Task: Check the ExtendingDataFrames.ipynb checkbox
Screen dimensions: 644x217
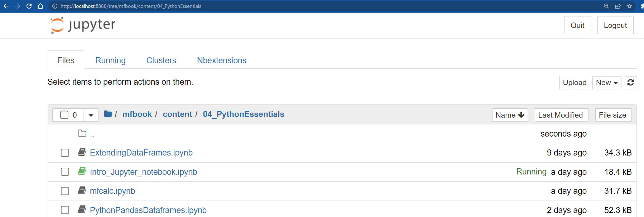Action: 65,153
